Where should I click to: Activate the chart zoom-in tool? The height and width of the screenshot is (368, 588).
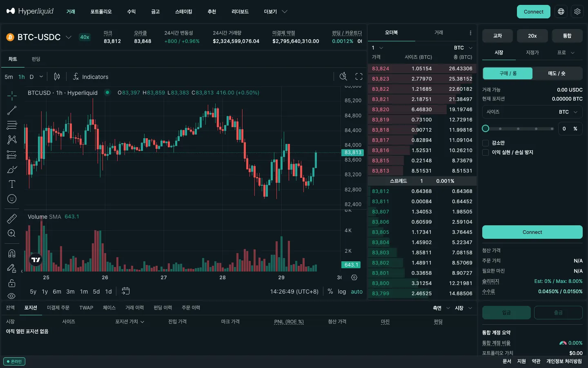(x=12, y=233)
